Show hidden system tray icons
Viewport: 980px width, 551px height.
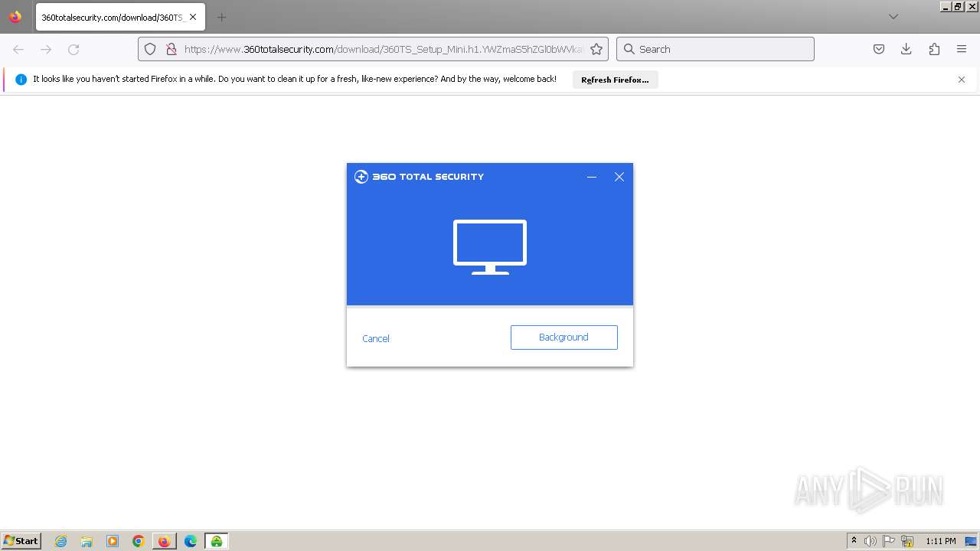(854, 541)
